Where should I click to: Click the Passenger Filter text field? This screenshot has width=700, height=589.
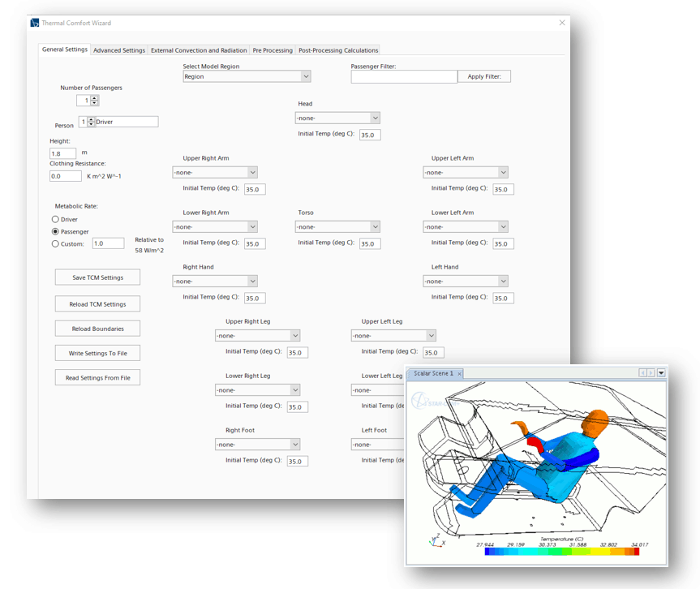tap(404, 76)
